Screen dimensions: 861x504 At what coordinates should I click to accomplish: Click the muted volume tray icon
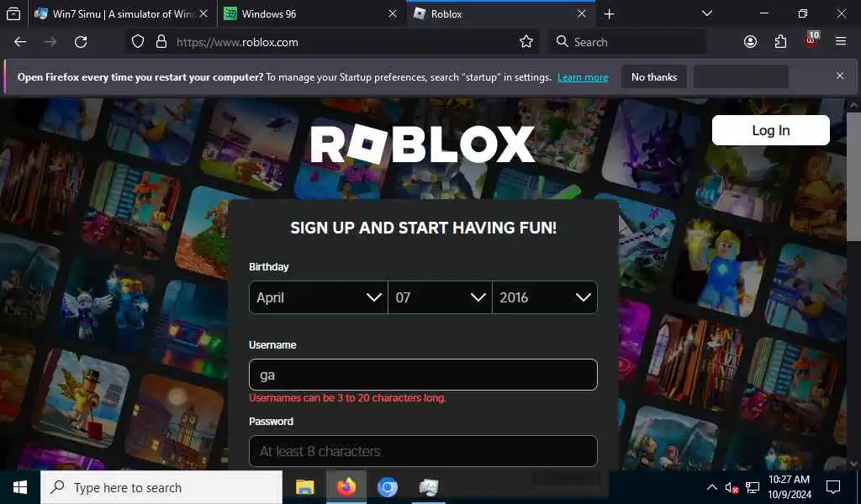click(x=732, y=487)
